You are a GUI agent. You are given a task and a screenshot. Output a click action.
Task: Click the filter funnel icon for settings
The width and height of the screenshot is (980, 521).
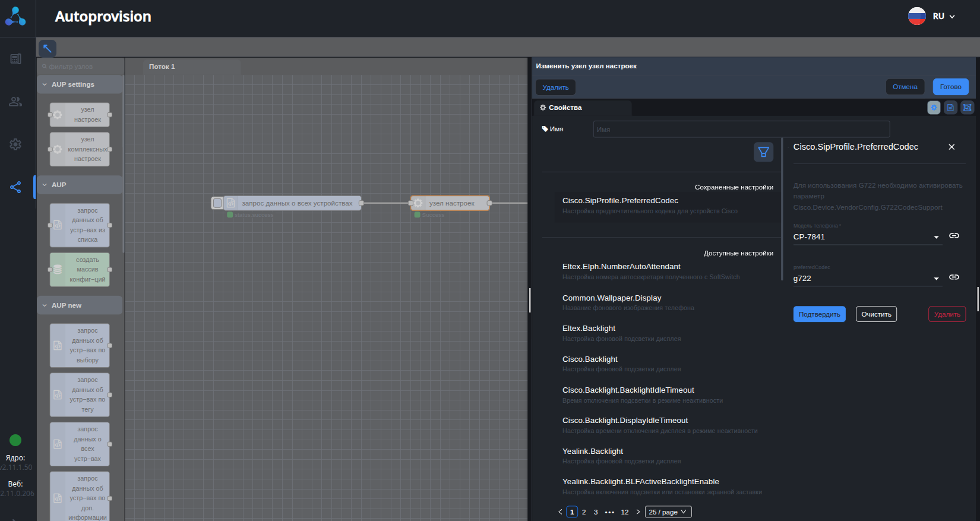763,152
